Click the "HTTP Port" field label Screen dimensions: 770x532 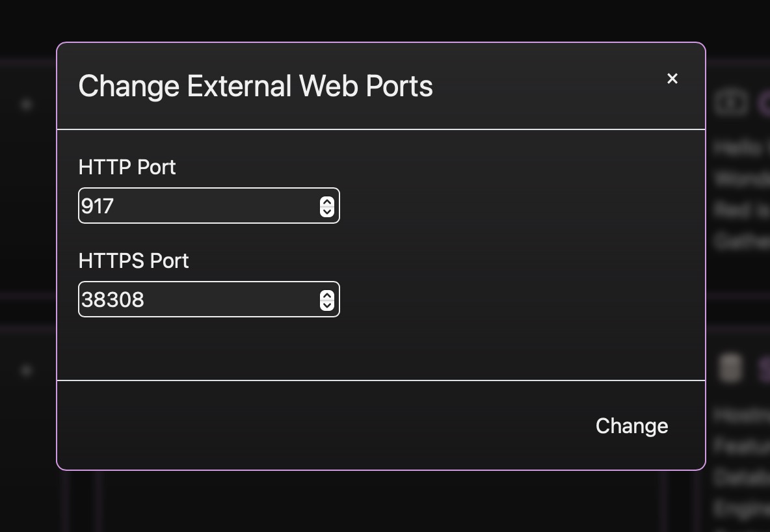tap(127, 167)
